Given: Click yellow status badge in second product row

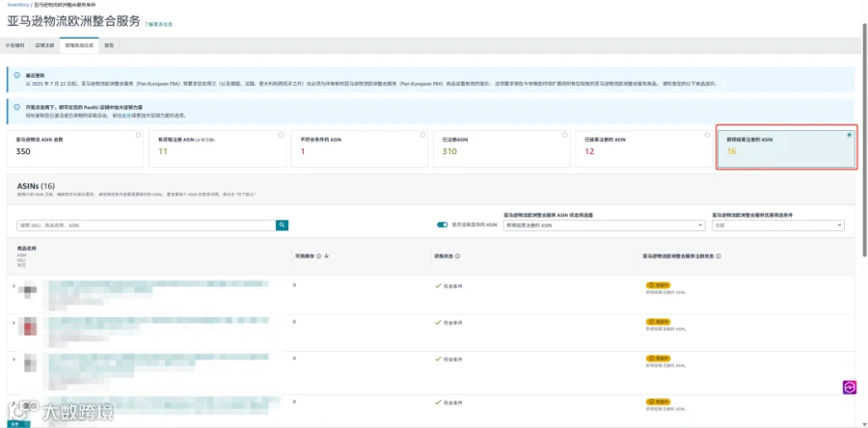Looking at the screenshot, I should [x=658, y=321].
